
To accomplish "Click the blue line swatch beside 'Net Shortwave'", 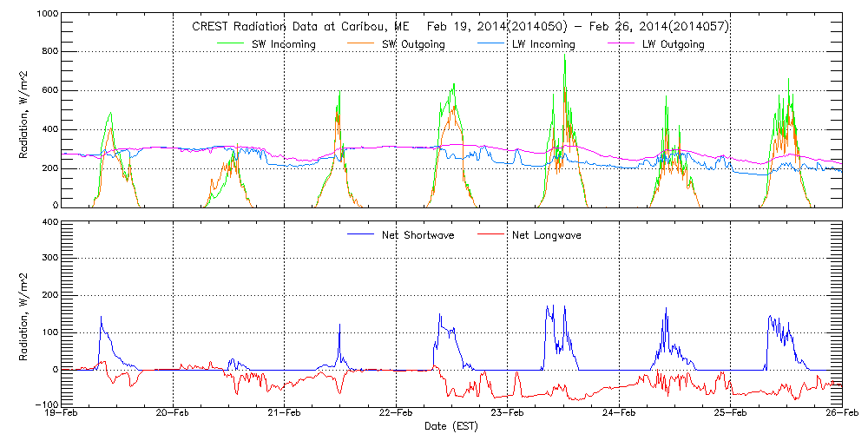I will (x=363, y=235).
